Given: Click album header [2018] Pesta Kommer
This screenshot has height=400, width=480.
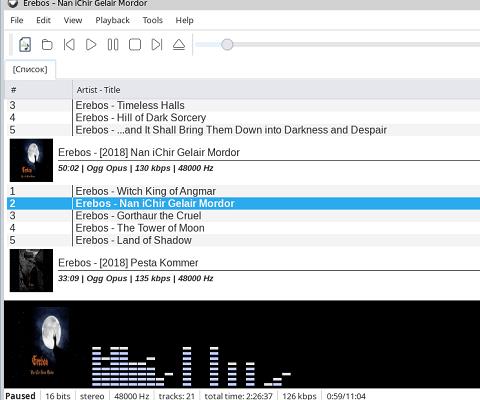Looking at the screenshot, I should (128, 263).
